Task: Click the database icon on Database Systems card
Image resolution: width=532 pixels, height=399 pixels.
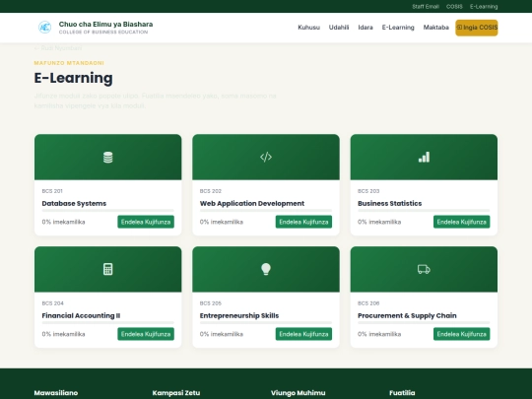Action: tap(108, 157)
